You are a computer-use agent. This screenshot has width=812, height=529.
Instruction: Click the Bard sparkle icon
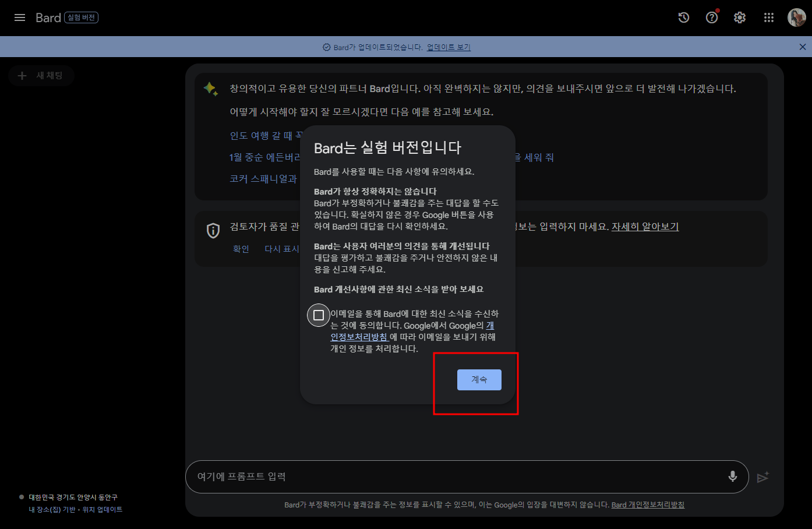tap(211, 89)
